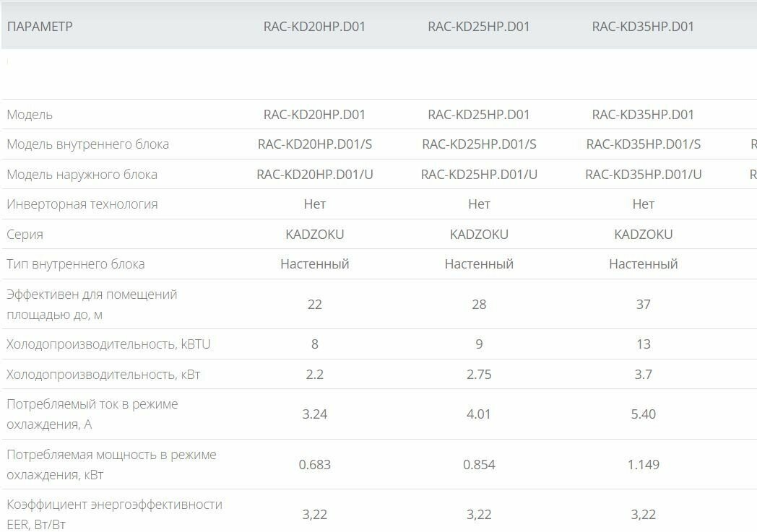Screen dimensions: 757x532
Task: Click the RAC-KD35HP.D01/U cell
Action: pos(644,174)
